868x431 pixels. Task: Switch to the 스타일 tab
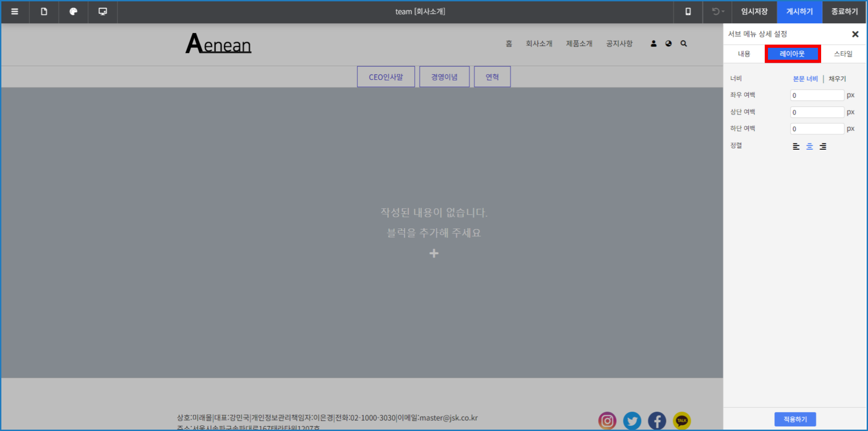[843, 54]
